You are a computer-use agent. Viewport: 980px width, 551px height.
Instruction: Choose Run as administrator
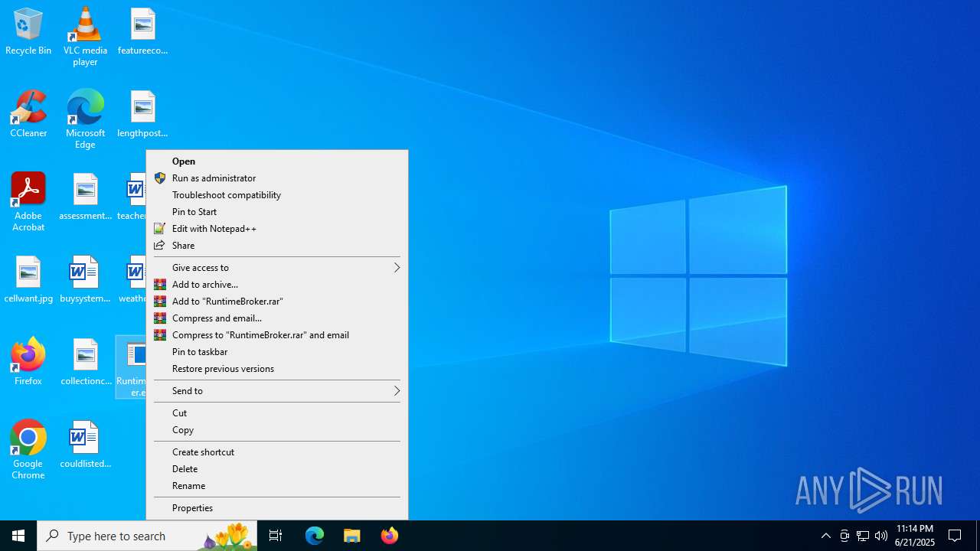click(277, 178)
